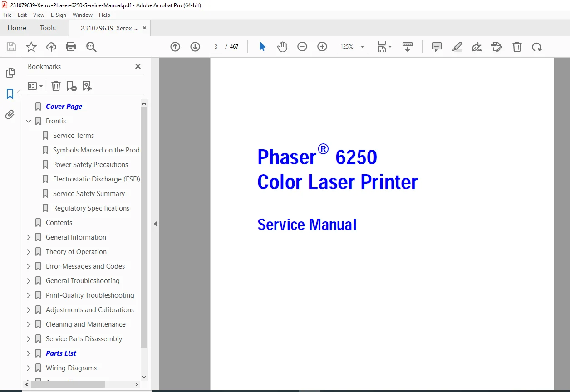
Task: Expand the Service Parts Disassembly bookmark
Action: coord(29,339)
